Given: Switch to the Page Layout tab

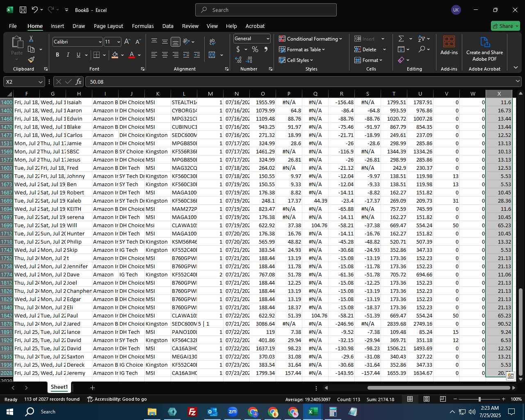Looking at the screenshot, I should tap(108, 26).
